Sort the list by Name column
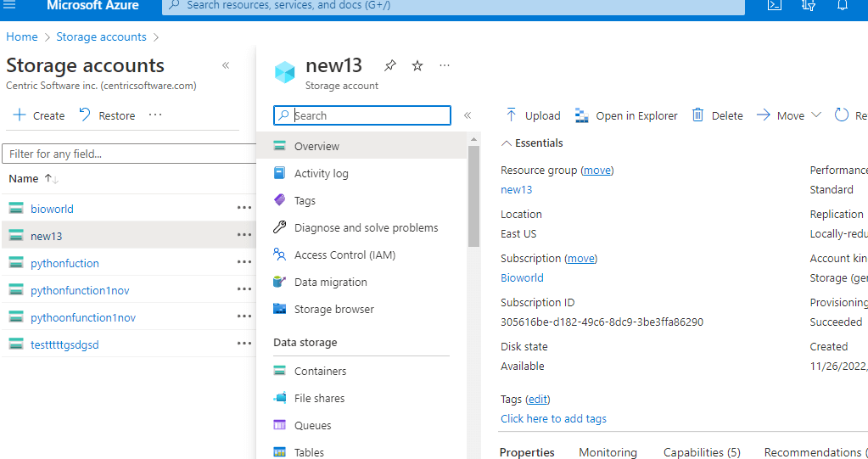 [33, 178]
